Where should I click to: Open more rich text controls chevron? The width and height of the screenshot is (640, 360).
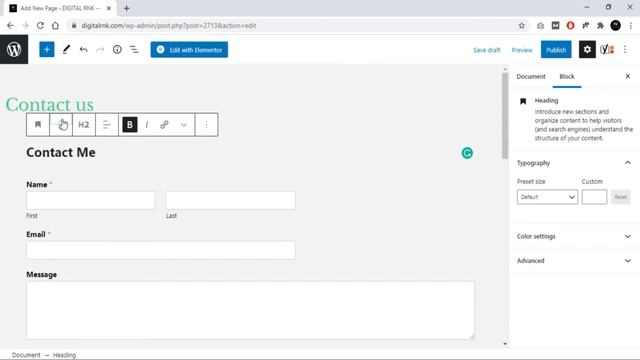pos(184,125)
